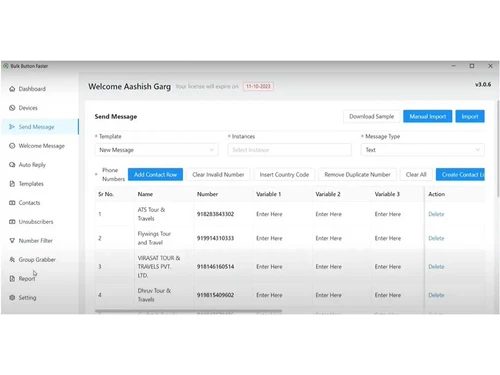Click the Flywings Tour and Travel name
Screen dimensions: 500x375
[x=154, y=238]
